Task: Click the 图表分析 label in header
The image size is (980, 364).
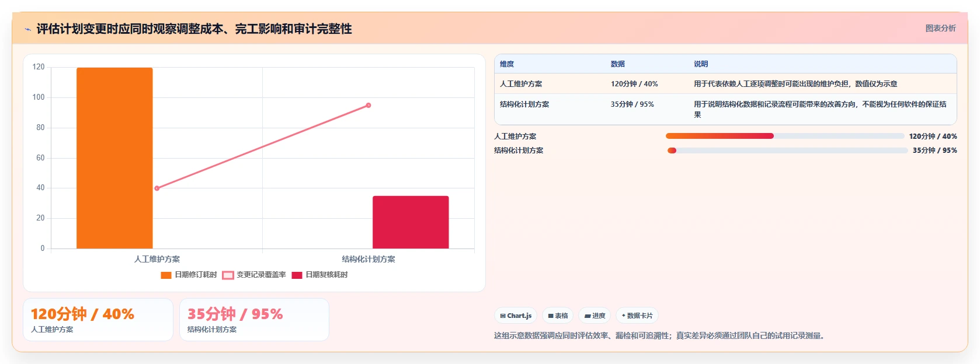Action: tap(940, 28)
